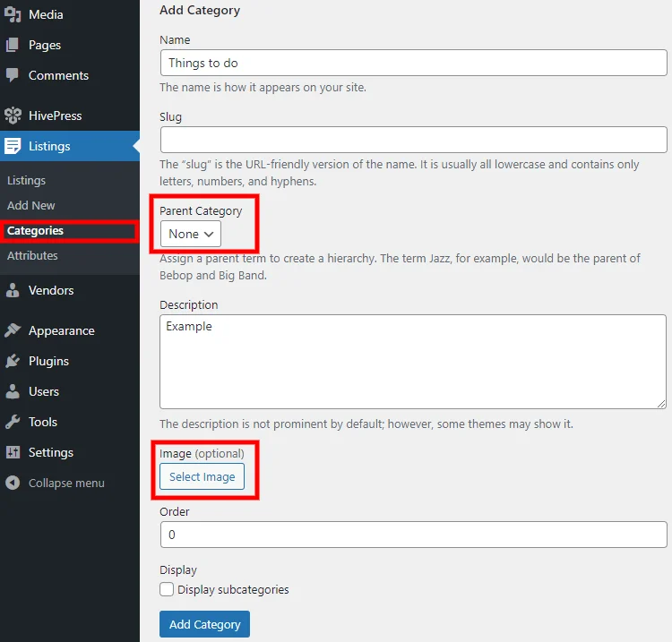Click into the Order number field
This screenshot has height=642, width=672.
pyautogui.click(x=414, y=535)
